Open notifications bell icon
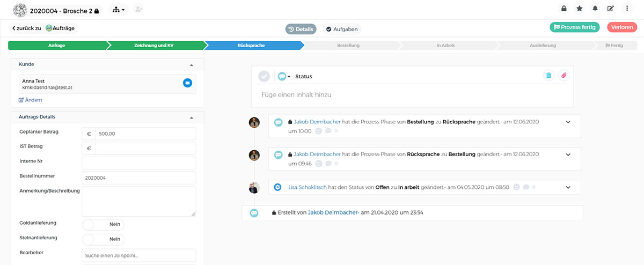The width and height of the screenshot is (644, 265). pos(595,9)
